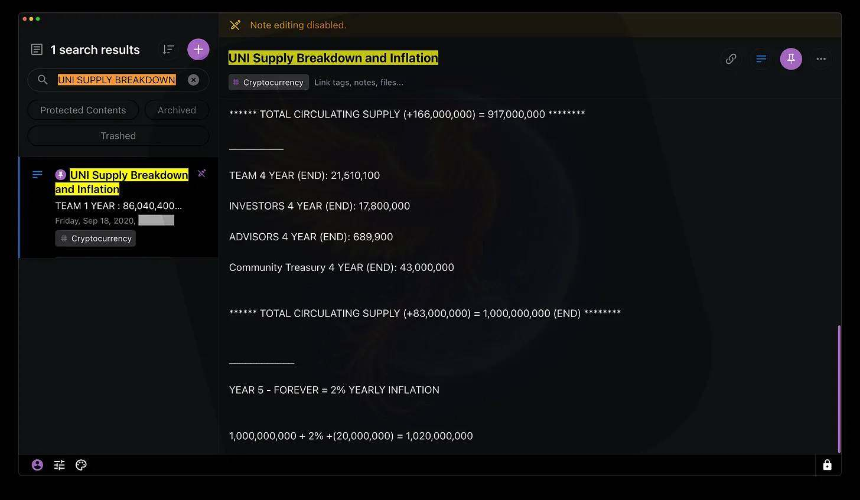The image size is (860, 500).
Task: Open the quick settings sliders icon
Action: coord(59,465)
